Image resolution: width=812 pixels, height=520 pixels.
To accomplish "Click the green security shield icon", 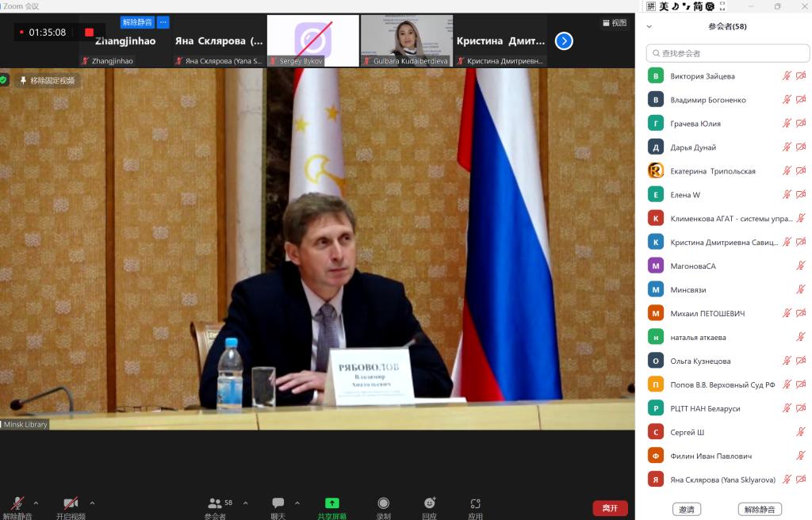I will coord(4,80).
